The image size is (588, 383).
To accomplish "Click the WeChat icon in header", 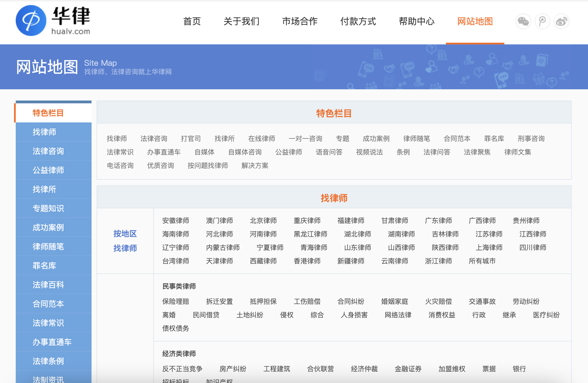I will tap(523, 21).
